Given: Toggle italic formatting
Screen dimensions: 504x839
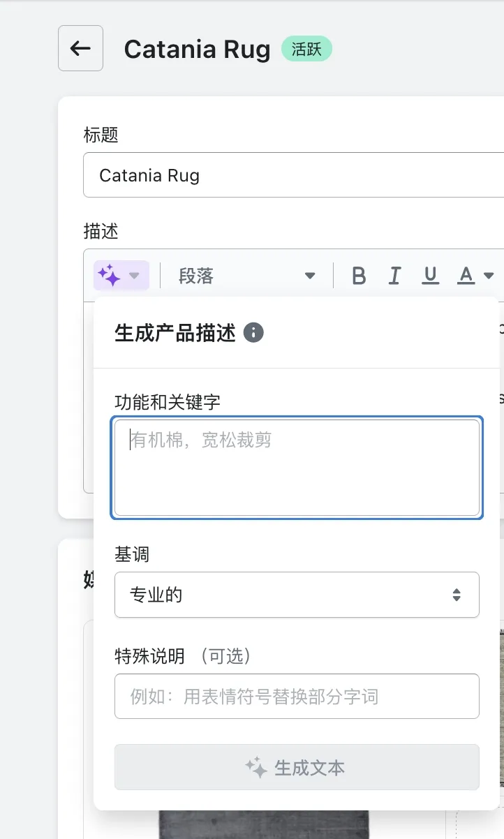Looking at the screenshot, I should pos(394,276).
